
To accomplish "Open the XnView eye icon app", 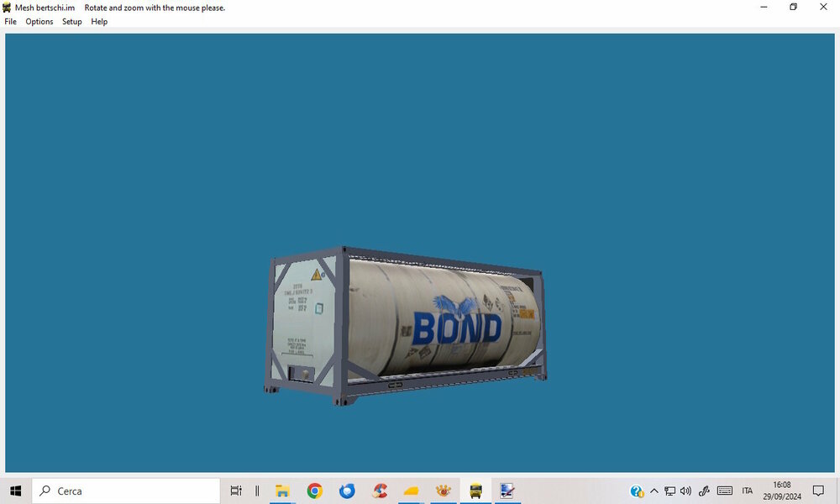I will pos(444,491).
